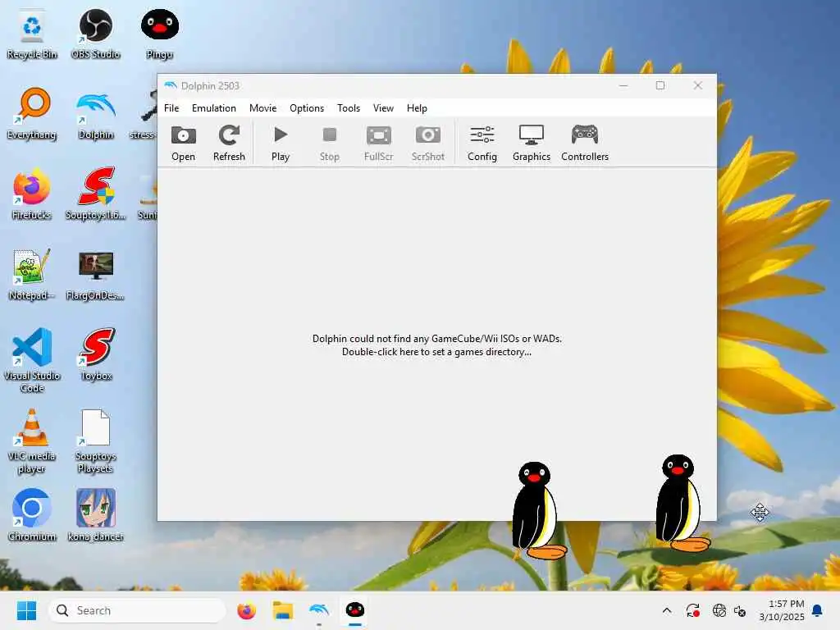840x630 pixels.
Task: Close the Dolphin 2503 window
Action: point(697,85)
